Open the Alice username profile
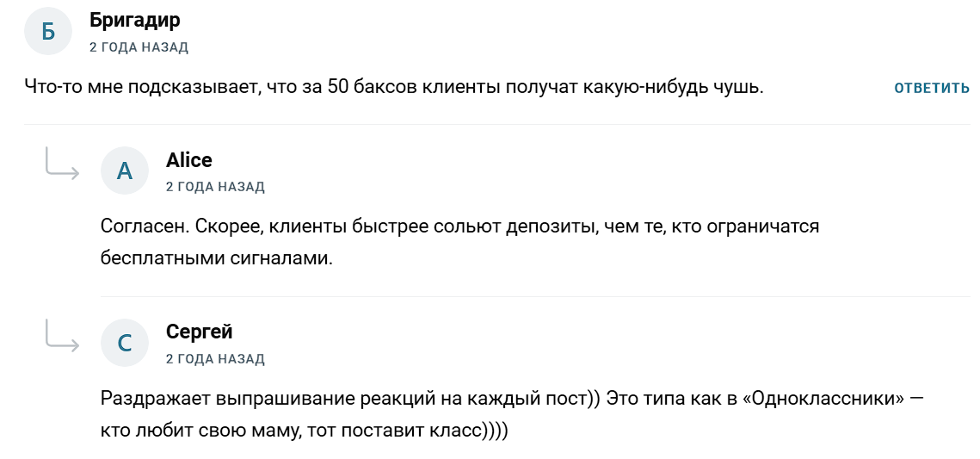980x459 pixels. pos(188,160)
